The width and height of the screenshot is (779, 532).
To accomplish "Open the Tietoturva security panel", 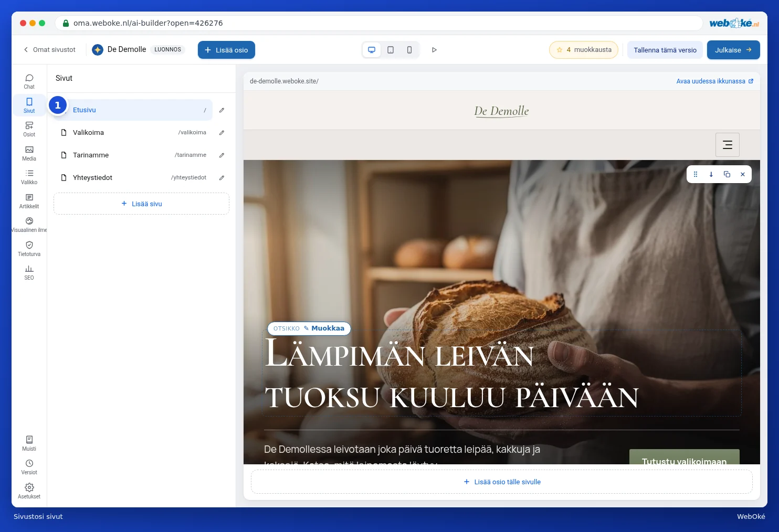I will pos(29,249).
